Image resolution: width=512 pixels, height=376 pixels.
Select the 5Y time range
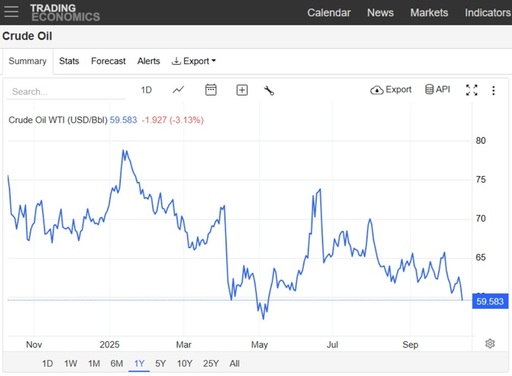coord(160,363)
